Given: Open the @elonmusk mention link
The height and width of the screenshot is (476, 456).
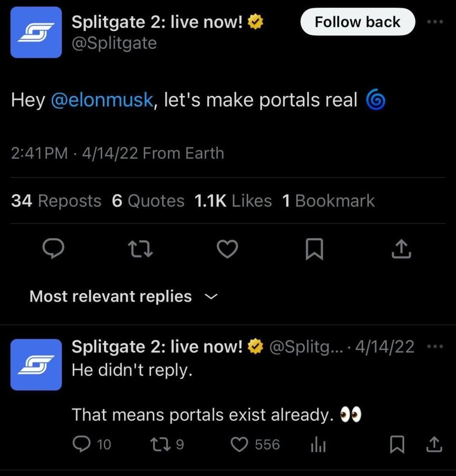Looking at the screenshot, I should 102,100.
